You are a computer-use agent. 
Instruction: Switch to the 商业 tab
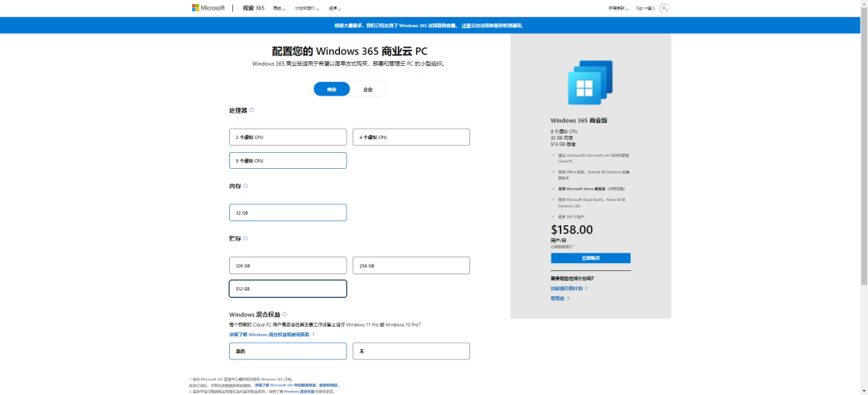click(x=331, y=89)
